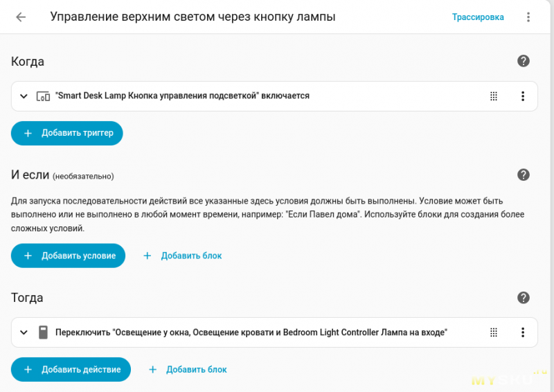
Task: Click Добавить блок in the Тогда section
Action: [x=188, y=369]
